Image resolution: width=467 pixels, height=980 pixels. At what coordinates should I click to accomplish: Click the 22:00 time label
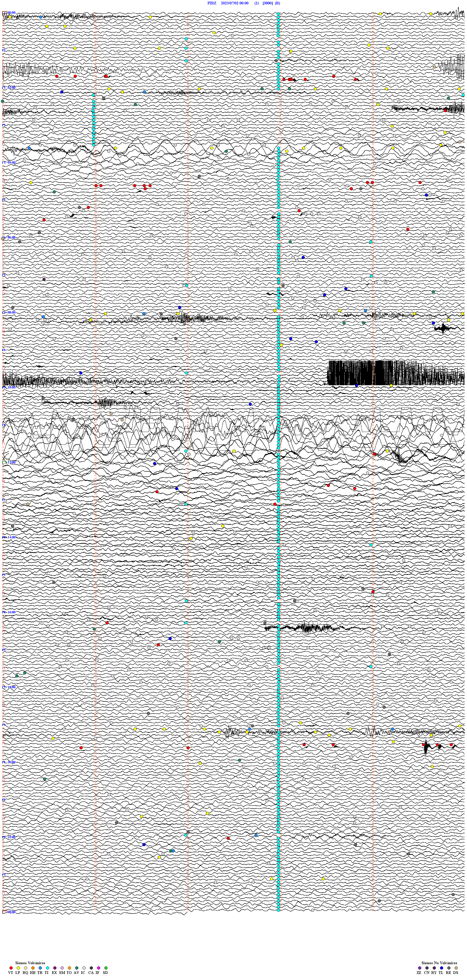pyautogui.click(x=11, y=837)
